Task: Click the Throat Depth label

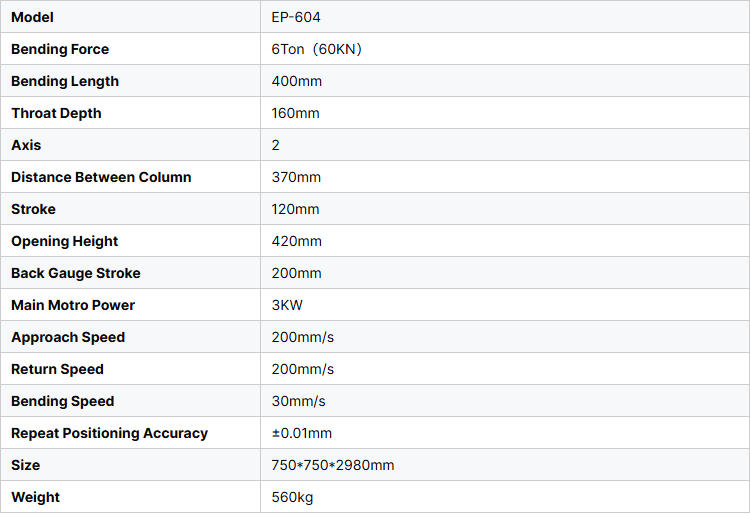Action: (56, 113)
